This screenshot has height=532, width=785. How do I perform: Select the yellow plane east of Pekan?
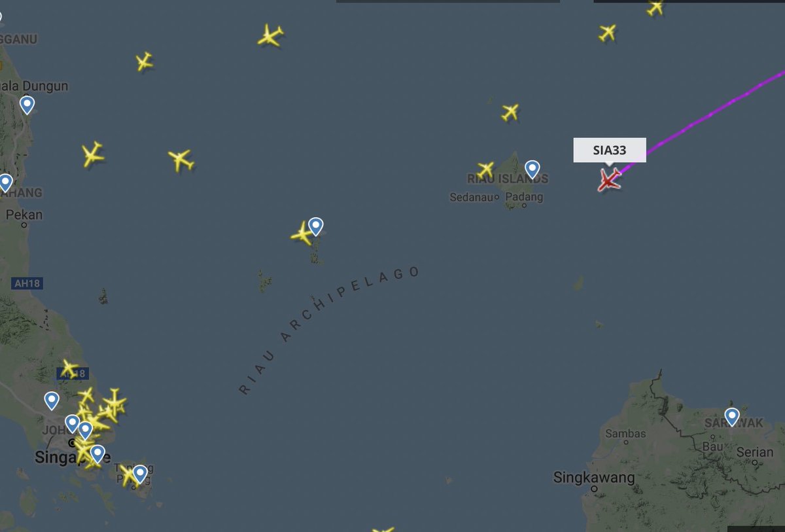93,154
